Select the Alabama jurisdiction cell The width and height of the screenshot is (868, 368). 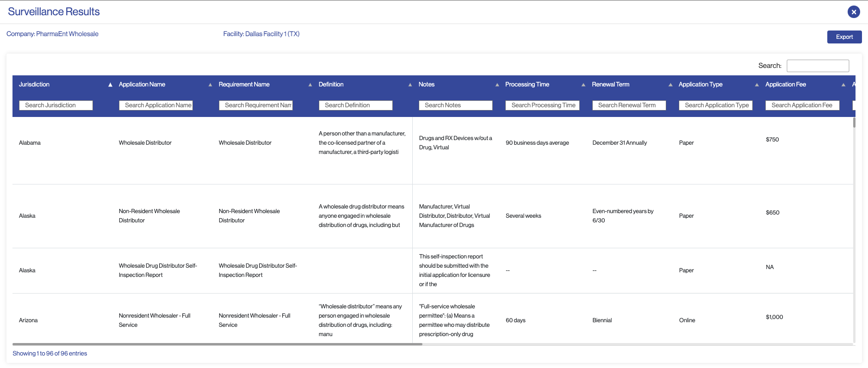30,143
